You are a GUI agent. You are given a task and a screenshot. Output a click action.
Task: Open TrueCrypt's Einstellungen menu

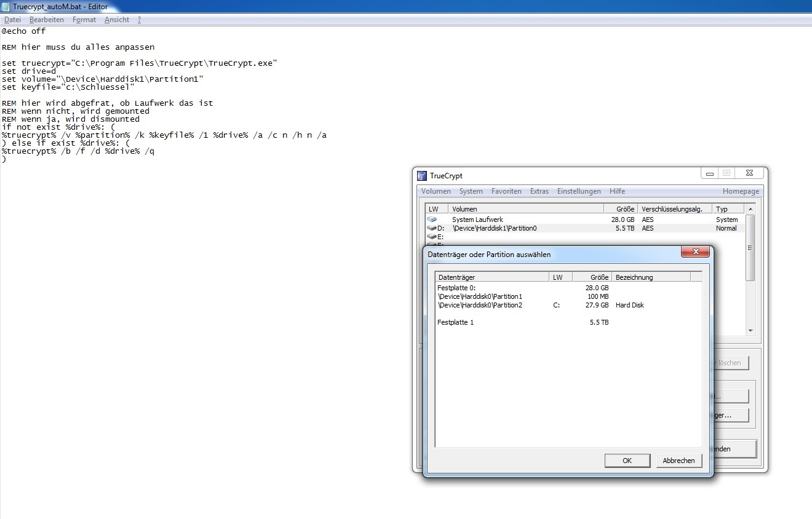click(579, 191)
